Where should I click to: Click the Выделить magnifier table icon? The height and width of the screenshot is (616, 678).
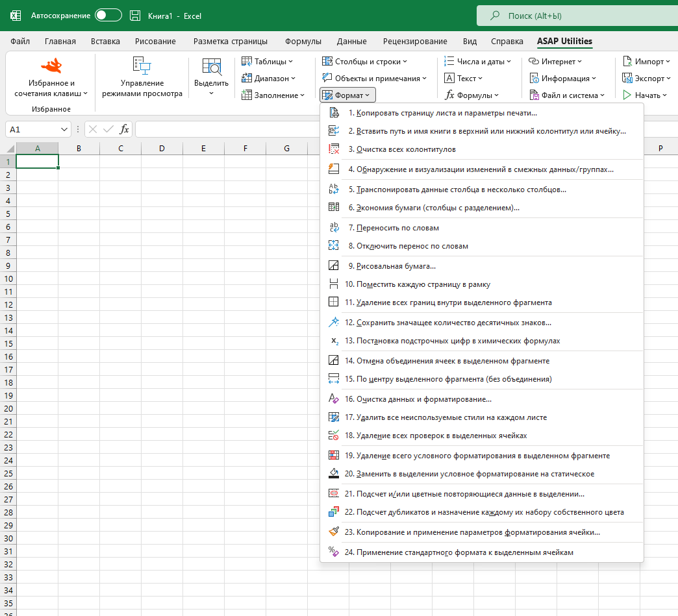click(x=212, y=67)
